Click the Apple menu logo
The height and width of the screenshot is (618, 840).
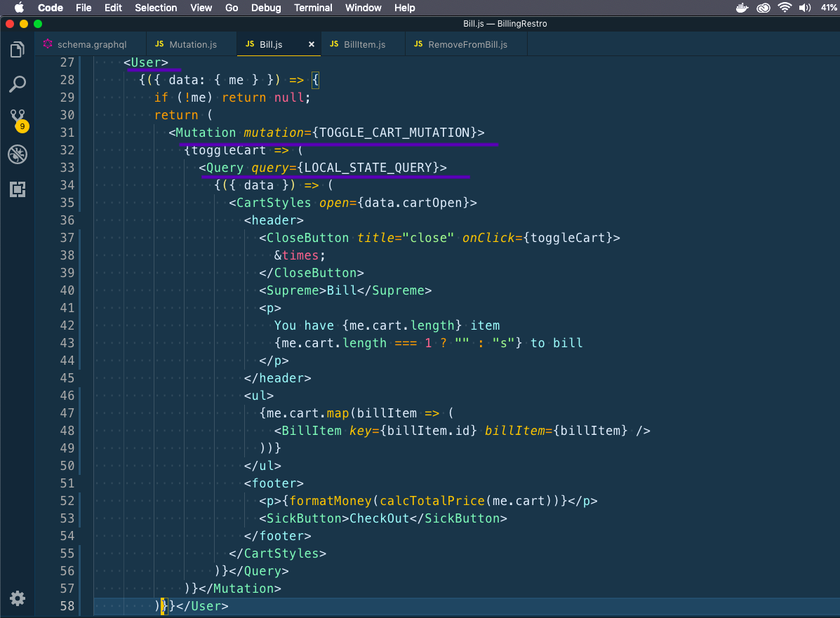point(19,8)
